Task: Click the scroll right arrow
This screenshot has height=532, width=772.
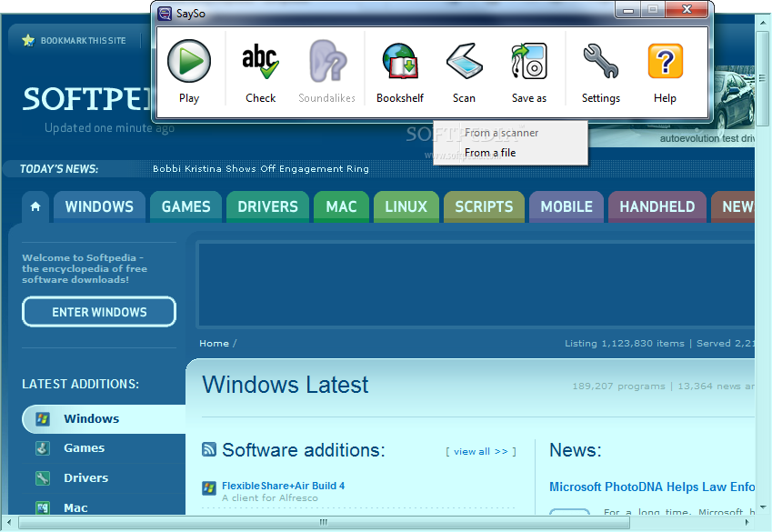Action: 747,522
